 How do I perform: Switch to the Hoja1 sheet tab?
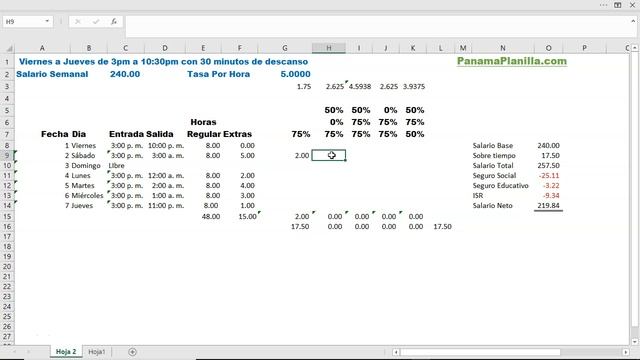[97, 351]
